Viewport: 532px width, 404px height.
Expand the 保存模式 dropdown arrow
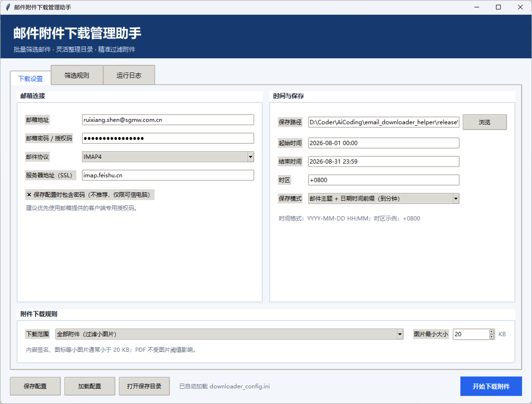[456, 199]
